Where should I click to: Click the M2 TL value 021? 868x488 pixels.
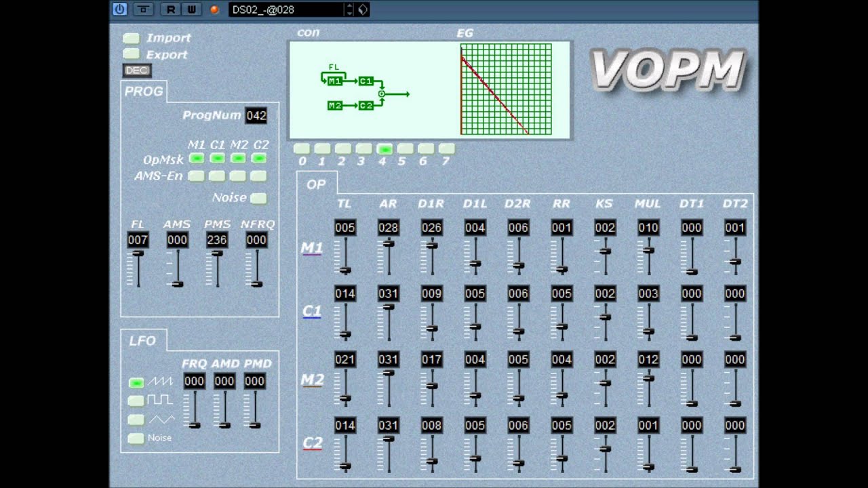pos(344,359)
